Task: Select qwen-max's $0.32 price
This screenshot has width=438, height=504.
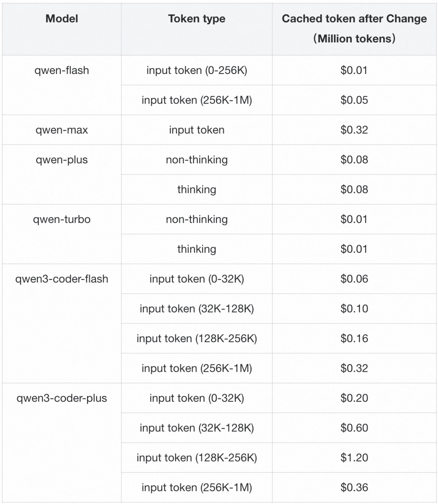Action: coord(354,130)
